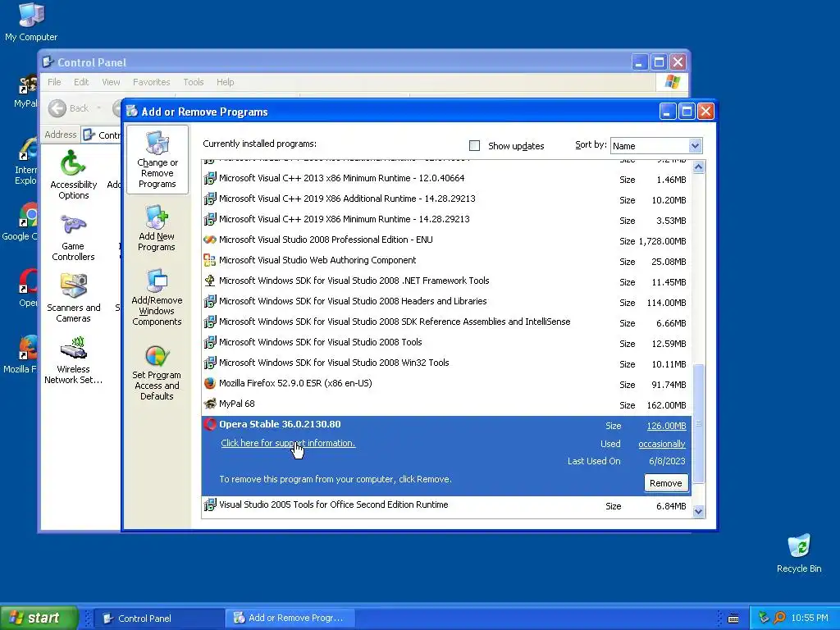
Task: Click the 126.00MB size link
Action: point(666,426)
